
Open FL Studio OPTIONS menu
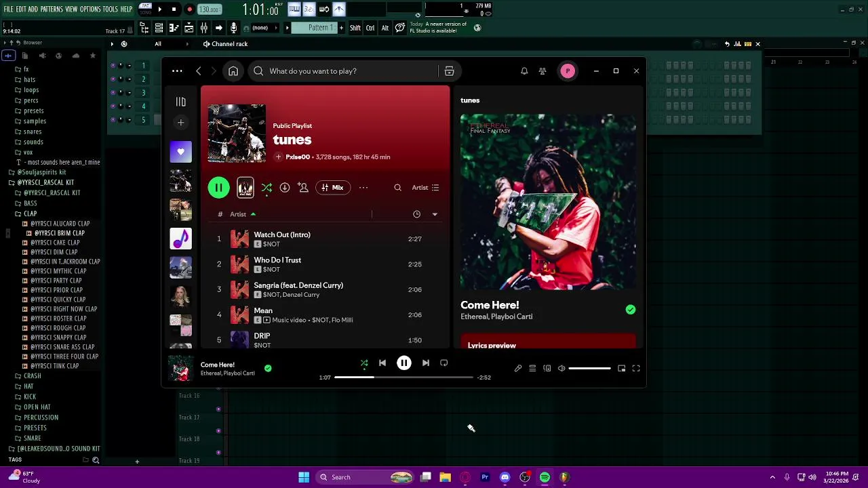(90, 9)
